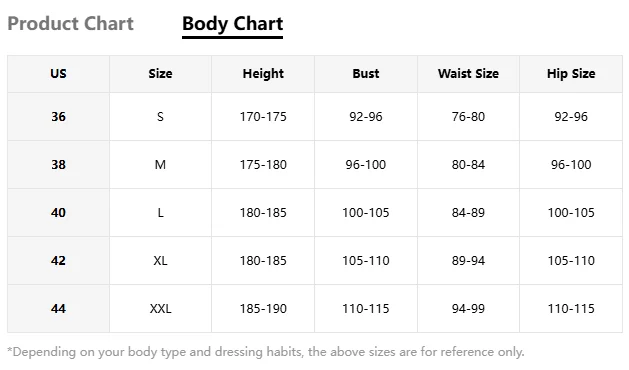
Task: Click the Bust column header
Action: pyautogui.click(x=366, y=74)
